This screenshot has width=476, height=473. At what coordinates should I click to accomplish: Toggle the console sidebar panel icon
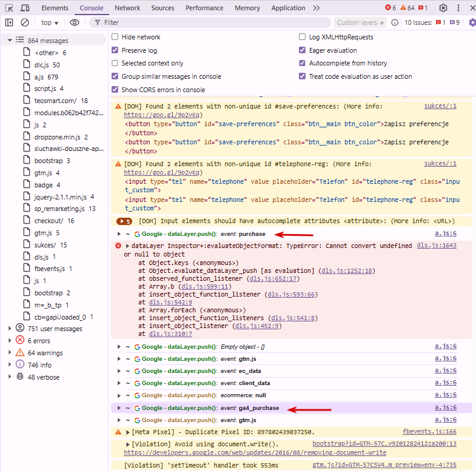[x=9, y=22]
